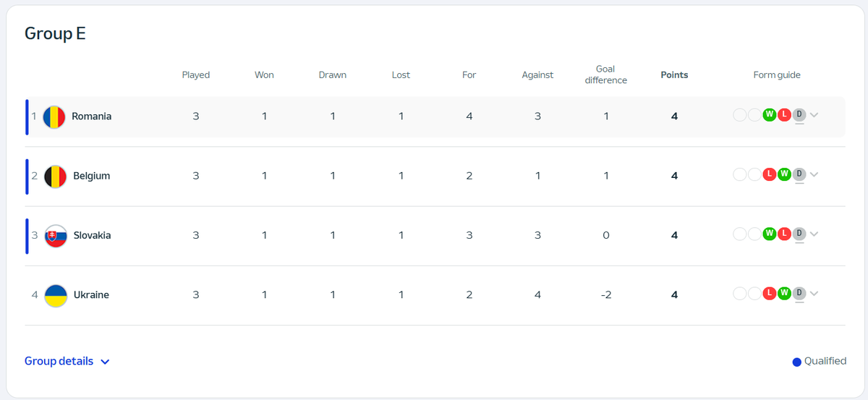The width and height of the screenshot is (868, 400).
Task: Expand Slovakia's form guide chevron
Action: [x=814, y=234]
